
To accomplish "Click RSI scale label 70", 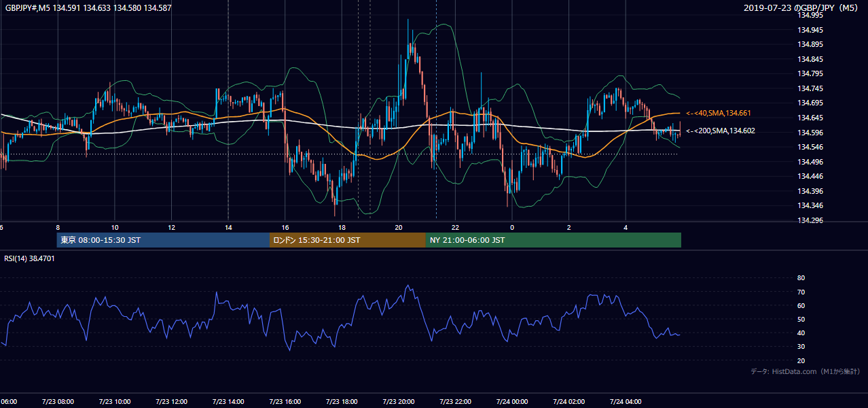I will click(801, 292).
